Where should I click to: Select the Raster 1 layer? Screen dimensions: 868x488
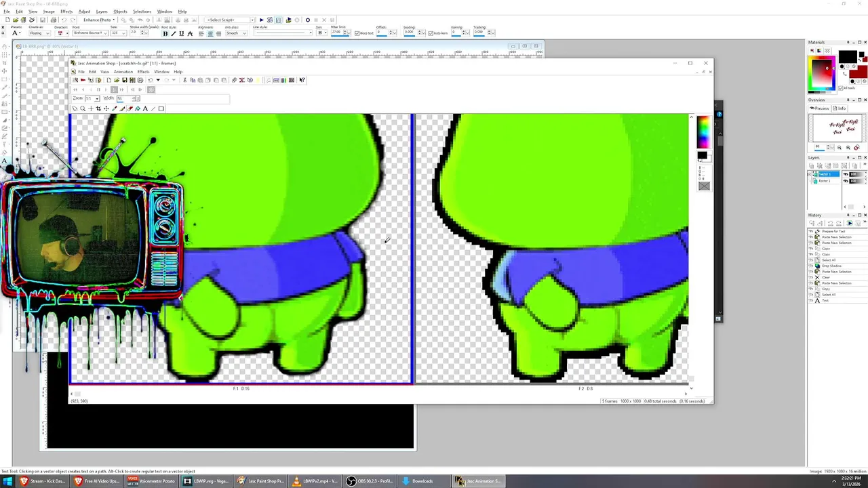pos(825,181)
